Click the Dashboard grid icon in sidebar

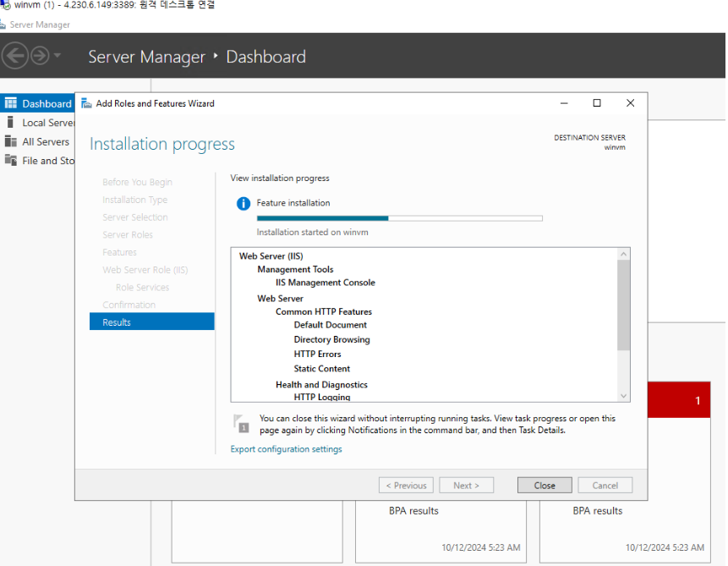coord(11,103)
